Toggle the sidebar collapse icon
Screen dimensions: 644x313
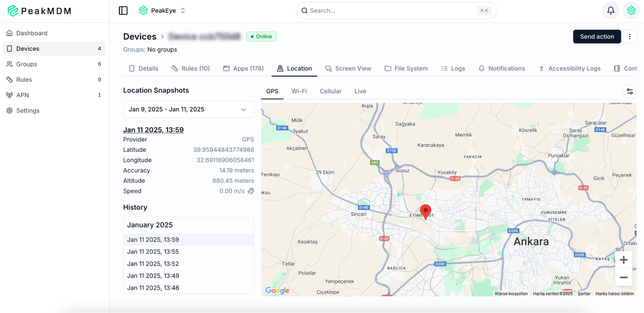pyautogui.click(x=123, y=11)
